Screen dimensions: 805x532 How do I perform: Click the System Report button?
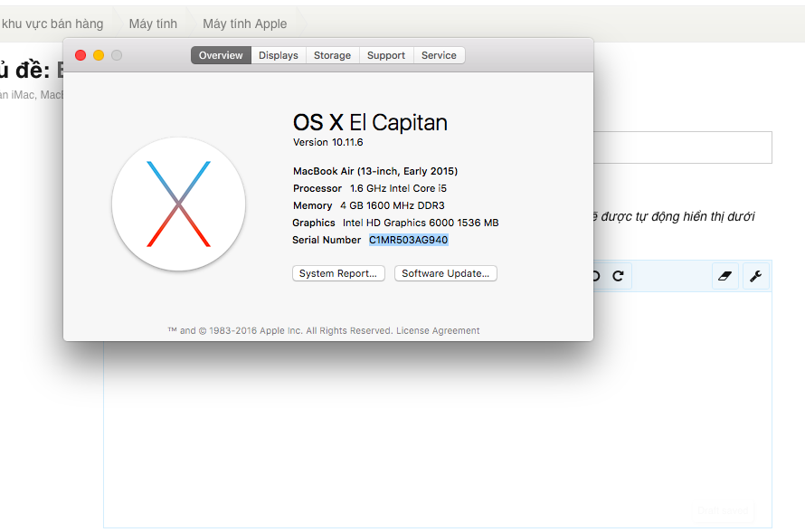click(338, 273)
